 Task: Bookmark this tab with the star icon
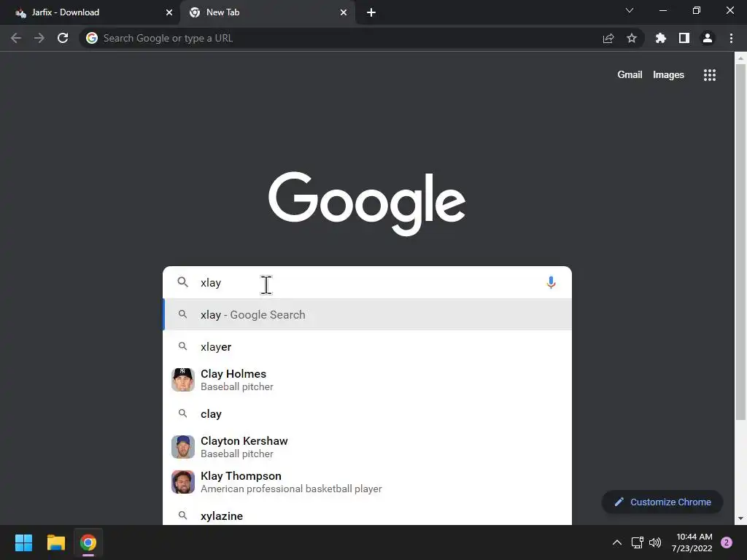click(x=632, y=38)
